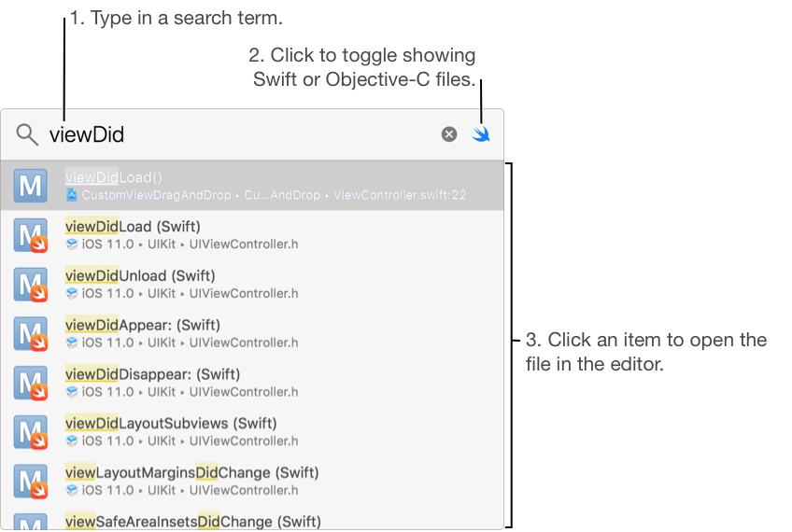
Task: Click the magnifying glass search icon
Action: coord(27,134)
